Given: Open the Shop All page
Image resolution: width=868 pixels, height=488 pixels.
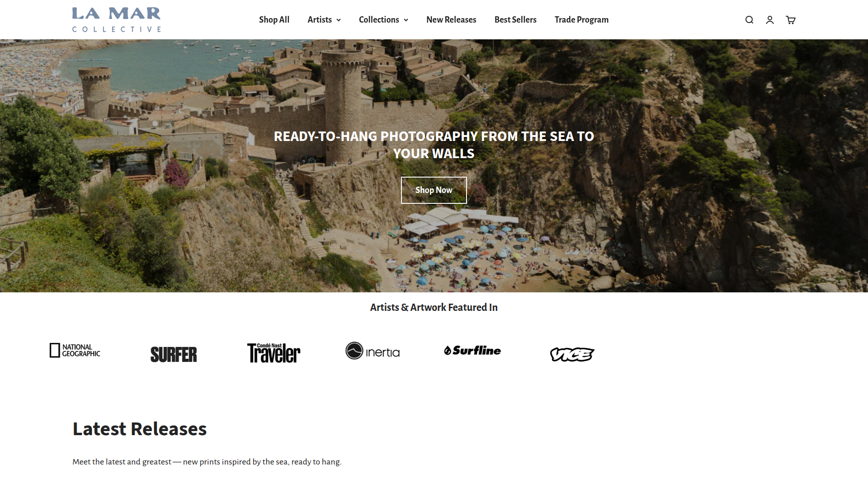Looking at the screenshot, I should [274, 20].
